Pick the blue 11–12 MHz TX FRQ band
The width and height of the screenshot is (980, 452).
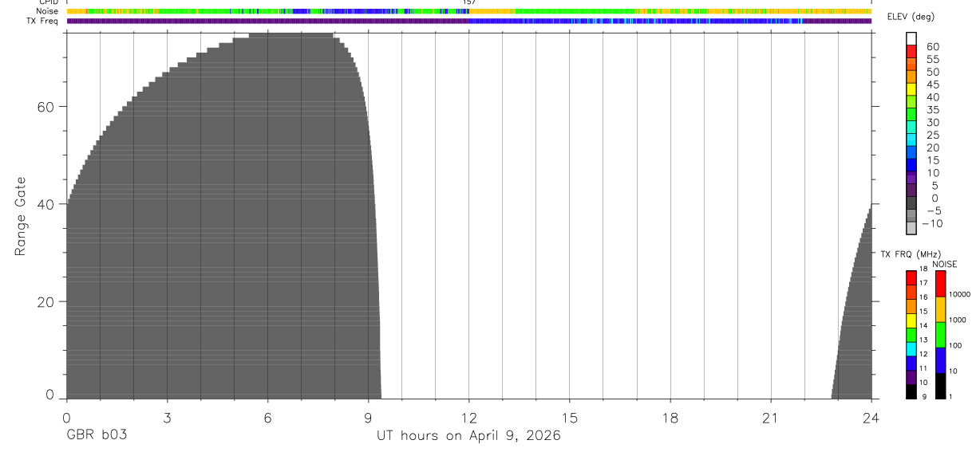(x=911, y=364)
